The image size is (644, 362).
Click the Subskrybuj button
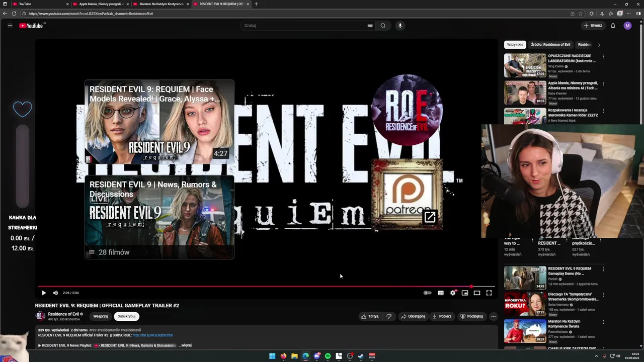(x=126, y=316)
